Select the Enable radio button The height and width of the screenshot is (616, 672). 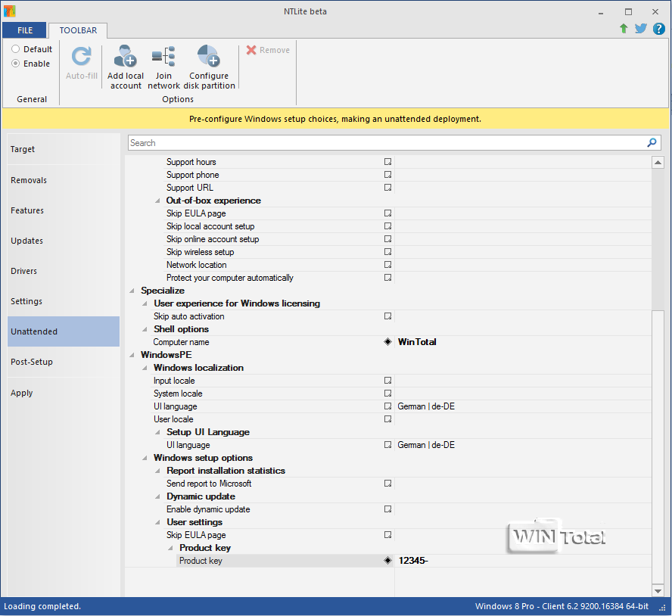tap(16, 64)
